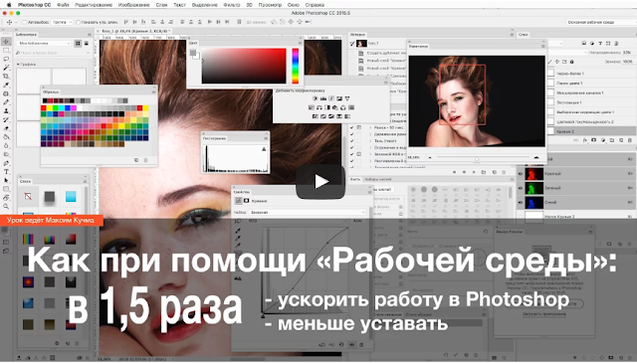Collapse the Графика section triangle
The height and width of the screenshot is (364, 637).
pos(18,65)
